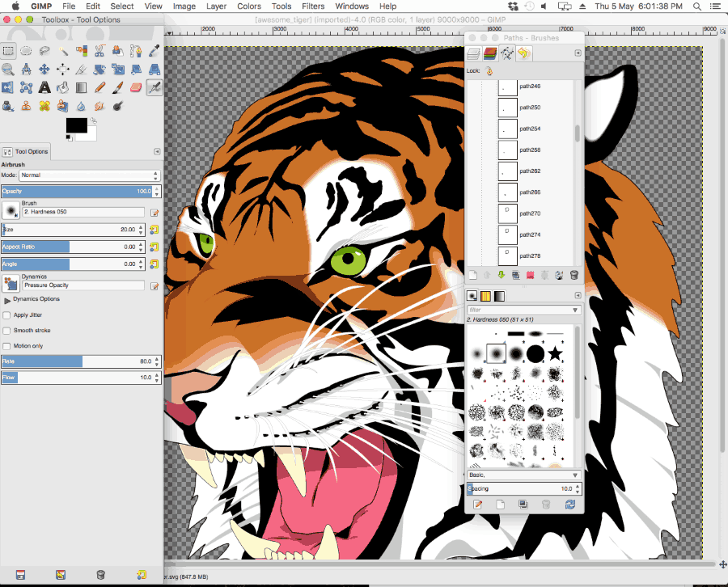Open the Basic brush tag dropdown

click(x=523, y=475)
